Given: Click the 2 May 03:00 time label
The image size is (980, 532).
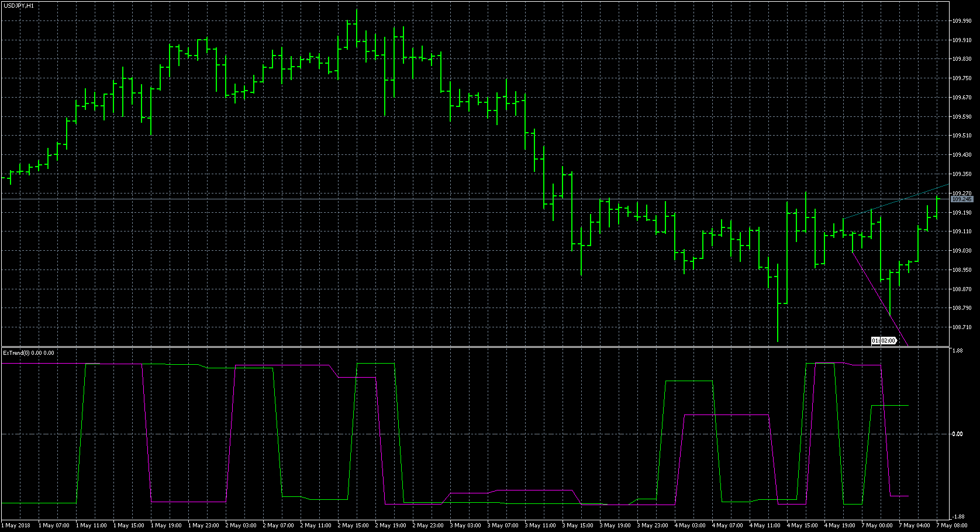Looking at the screenshot, I should (241, 526).
